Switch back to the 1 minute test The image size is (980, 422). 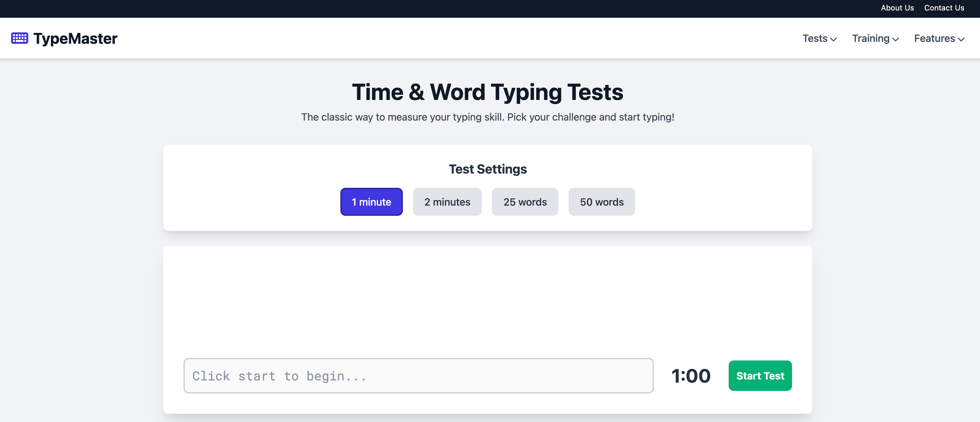[x=371, y=202]
